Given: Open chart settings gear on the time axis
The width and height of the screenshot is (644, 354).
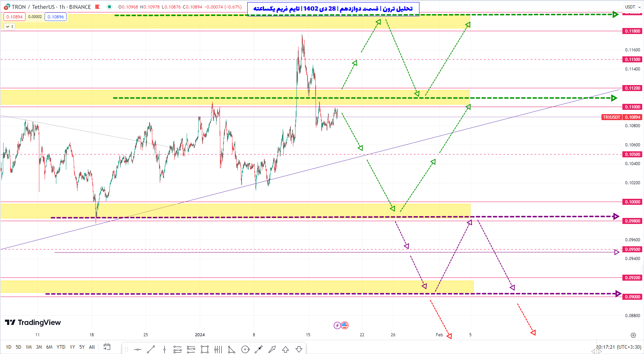Looking at the screenshot, I should pyautogui.click(x=633, y=335).
